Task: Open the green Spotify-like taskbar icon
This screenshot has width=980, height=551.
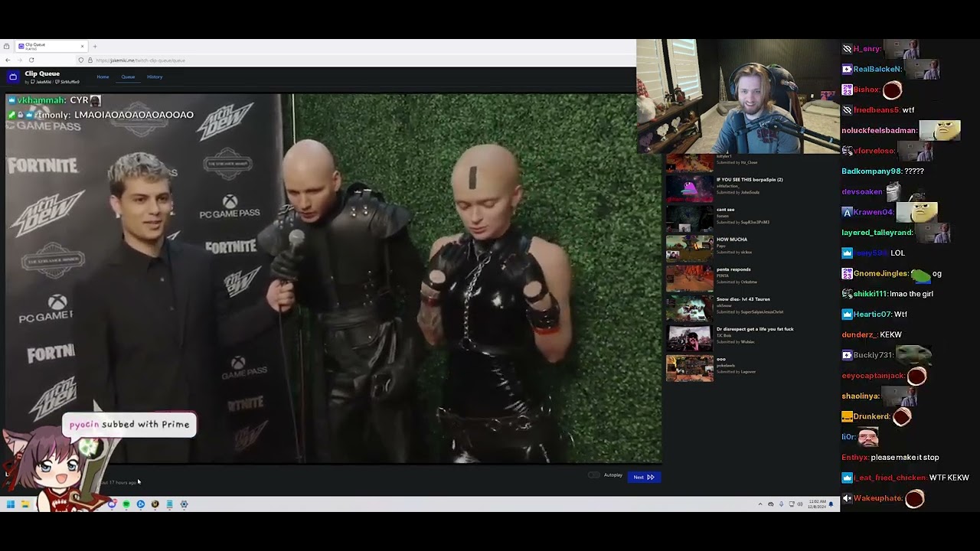Action: click(x=126, y=504)
